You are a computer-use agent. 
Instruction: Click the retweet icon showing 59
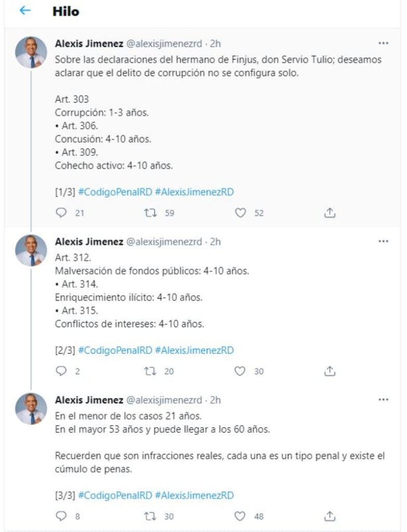point(151,212)
